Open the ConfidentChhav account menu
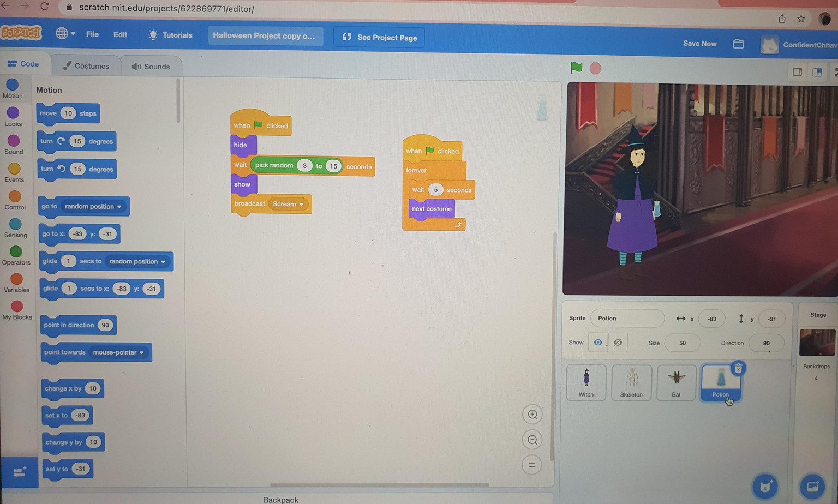The width and height of the screenshot is (838, 504). [x=799, y=45]
